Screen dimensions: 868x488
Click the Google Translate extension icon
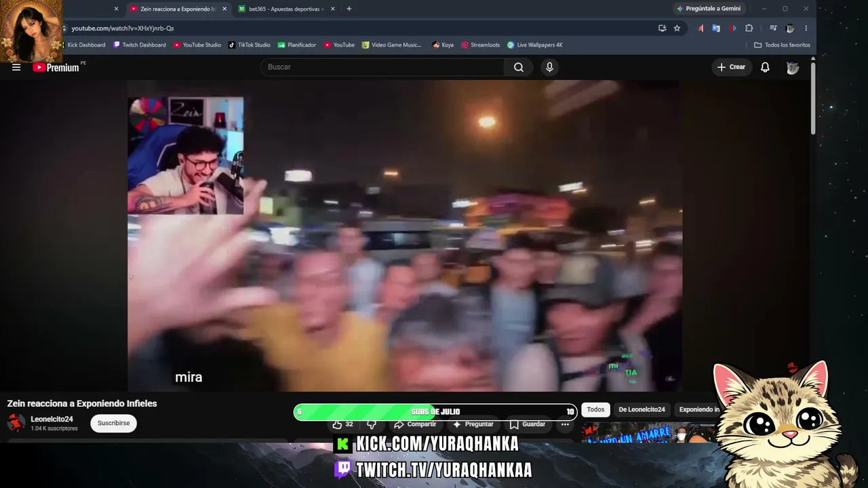coord(716,28)
